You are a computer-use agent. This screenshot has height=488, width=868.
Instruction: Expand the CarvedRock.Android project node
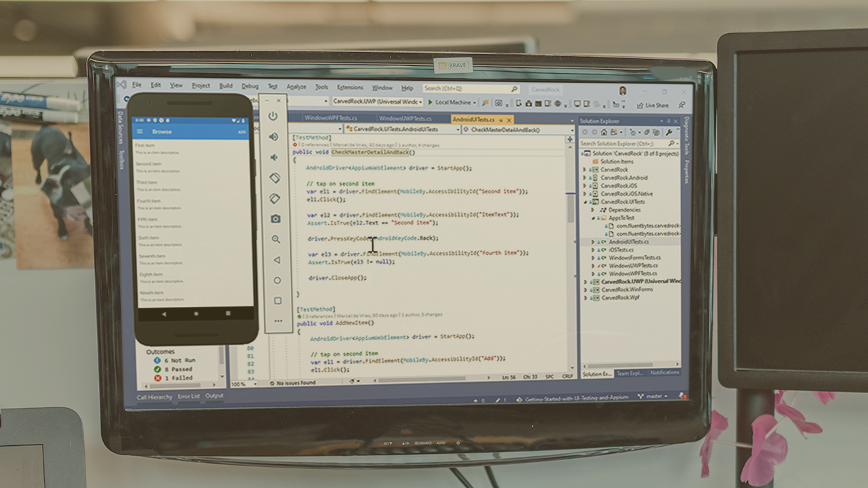[585, 178]
